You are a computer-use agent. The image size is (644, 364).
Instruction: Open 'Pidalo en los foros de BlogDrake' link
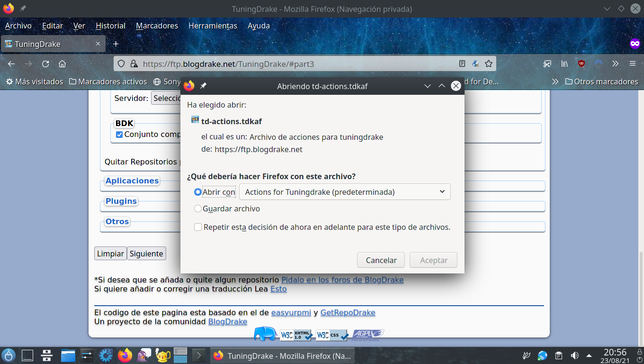point(342,280)
